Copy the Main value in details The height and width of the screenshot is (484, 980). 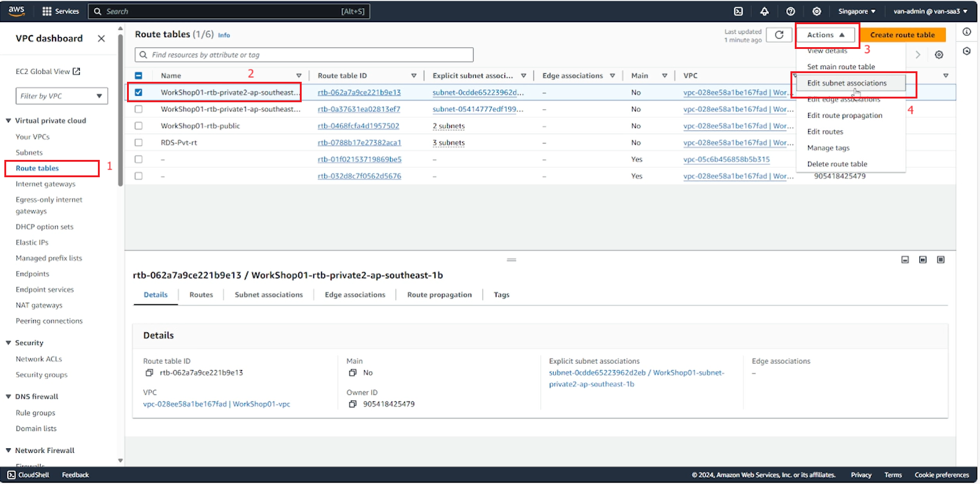click(352, 373)
